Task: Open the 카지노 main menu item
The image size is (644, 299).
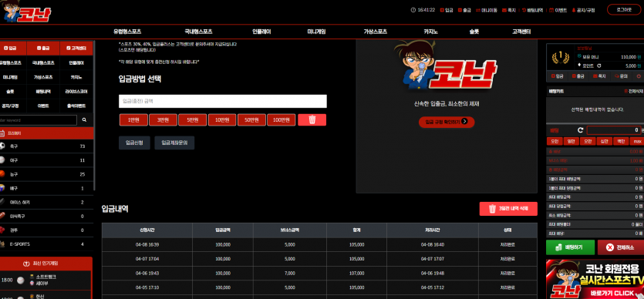Action: pos(431,32)
